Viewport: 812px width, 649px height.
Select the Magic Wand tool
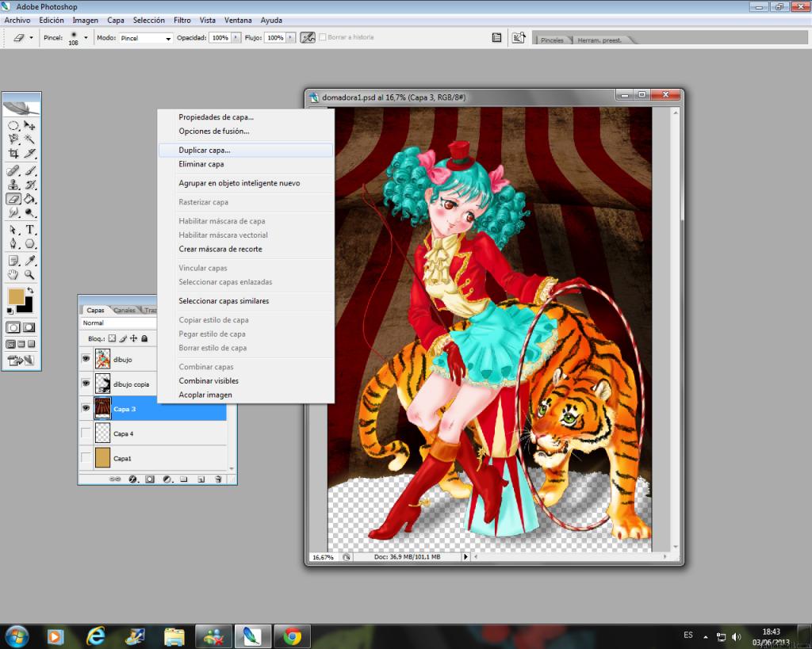coord(29,139)
